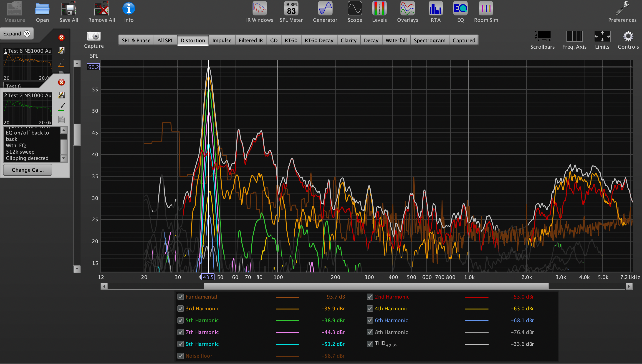This screenshot has height=364, width=642.
Task: Click the vertical SPL axis scrollbar thumb
Action: 77,134
